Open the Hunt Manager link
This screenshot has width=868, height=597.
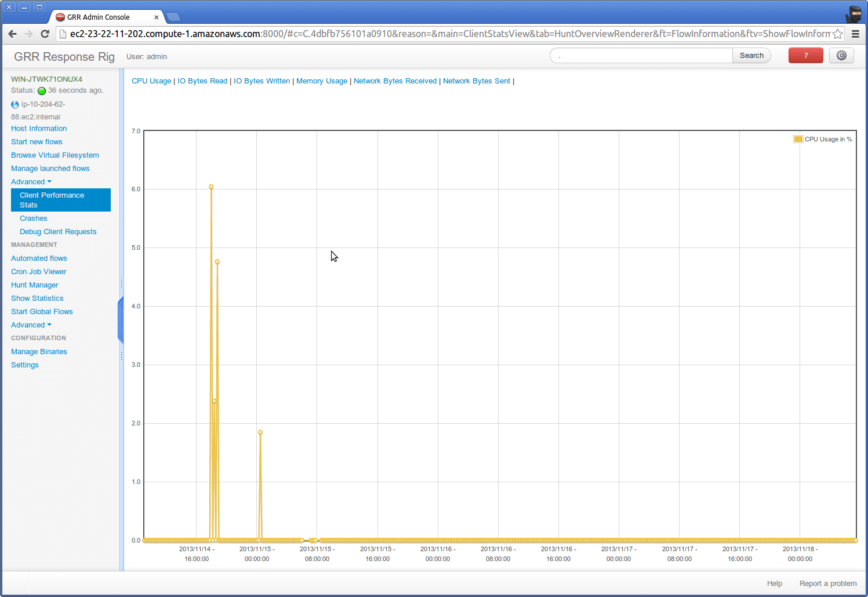point(35,285)
